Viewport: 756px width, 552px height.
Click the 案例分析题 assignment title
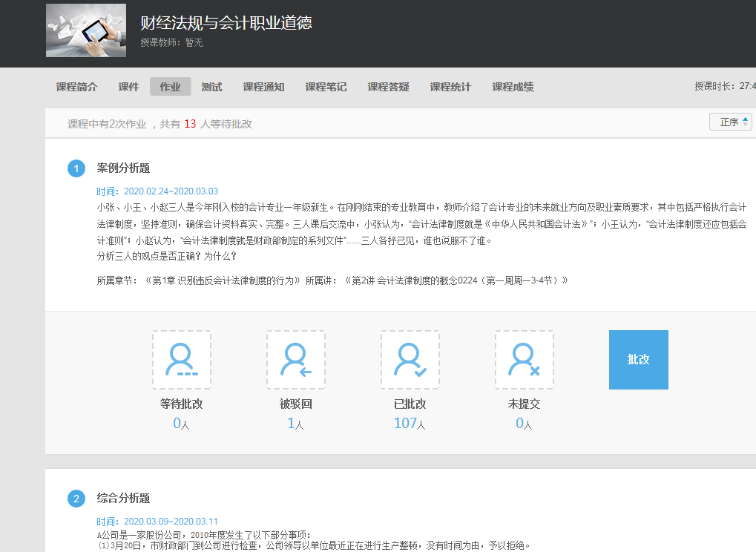click(123, 168)
